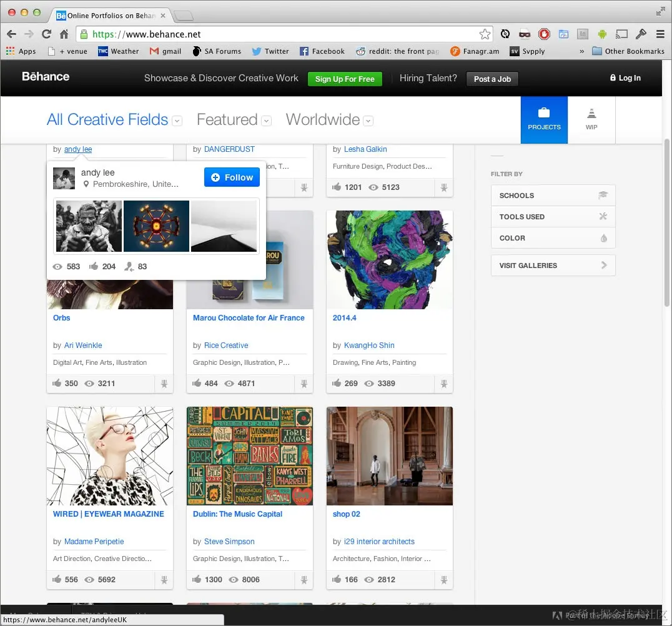672x626 pixels.
Task: Open the 2014.4 painted face cover image
Action: [390, 260]
